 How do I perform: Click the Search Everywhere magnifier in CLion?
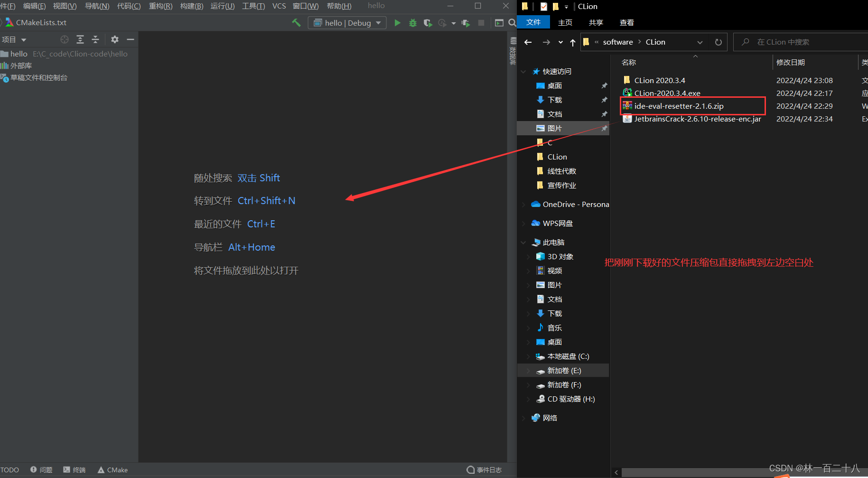tap(512, 23)
